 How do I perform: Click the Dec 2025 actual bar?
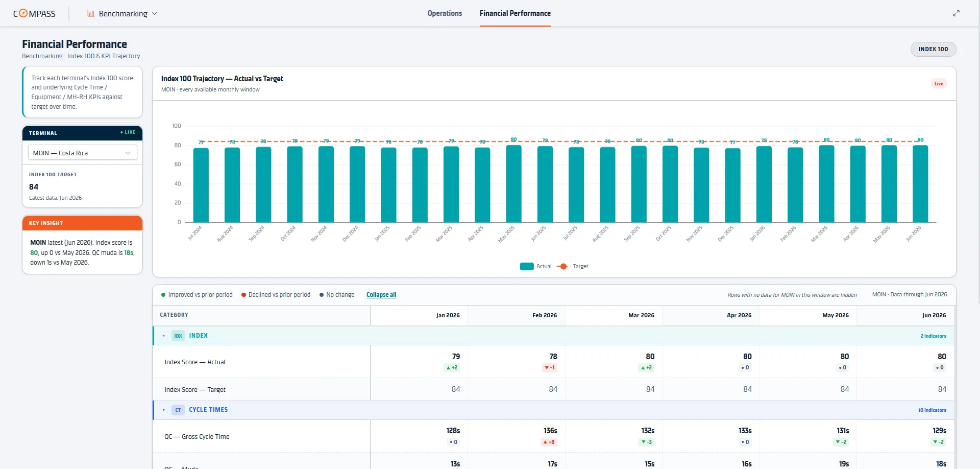click(732, 185)
